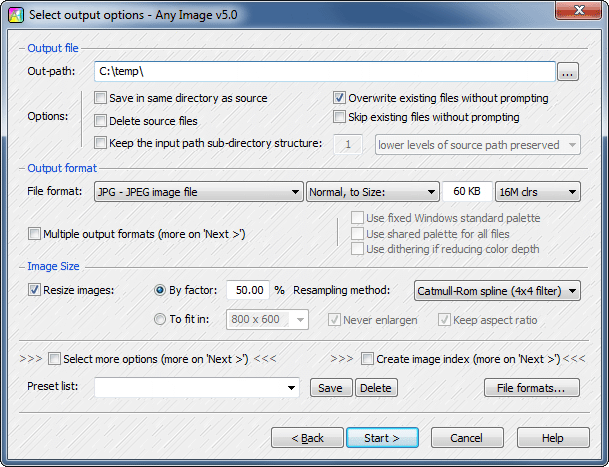Toggle Use fixed Windows standard palette
Viewport: 609px width, 467px height.
[x=357, y=218]
